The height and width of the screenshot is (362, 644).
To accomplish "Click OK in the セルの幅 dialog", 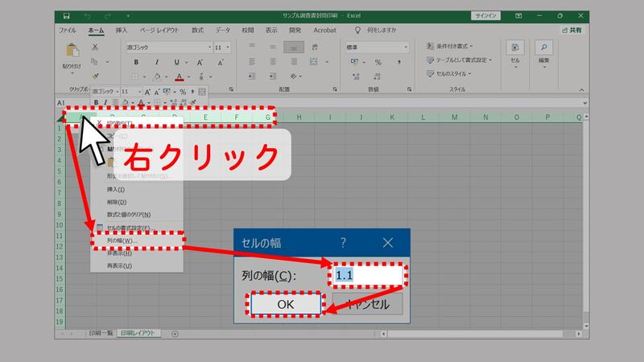I will tap(286, 304).
